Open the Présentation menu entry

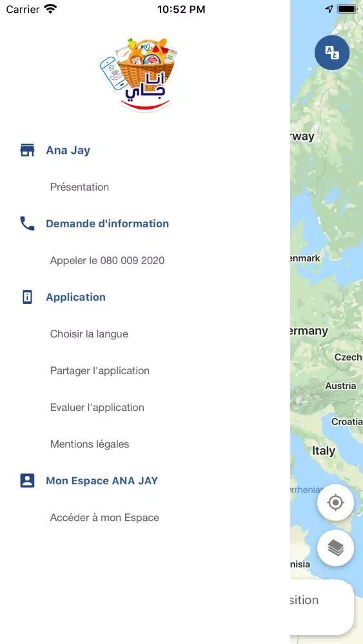79,187
